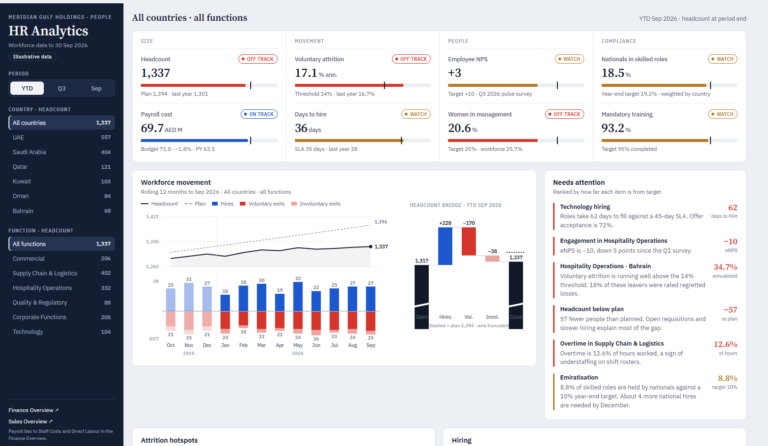Click Employee NPS WATCH badge
The height and width of the screenshot is (446, 768).
[x=569, y=59]
